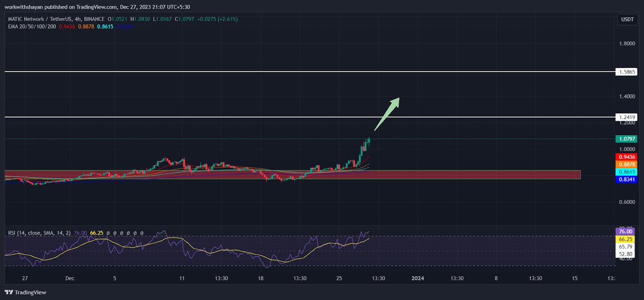Click the blue 0.8341 EMA tag on axis
644x300 pixels.
click(627, 179)
